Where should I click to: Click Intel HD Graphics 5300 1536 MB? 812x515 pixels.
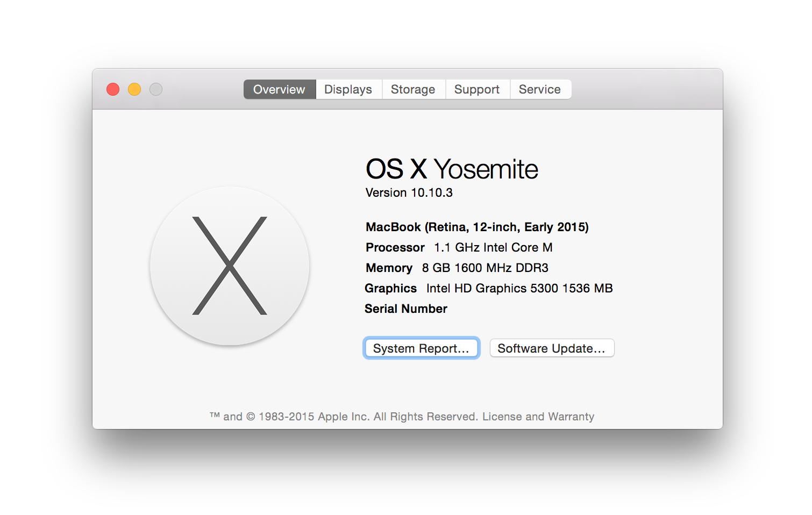click(519, 288)
